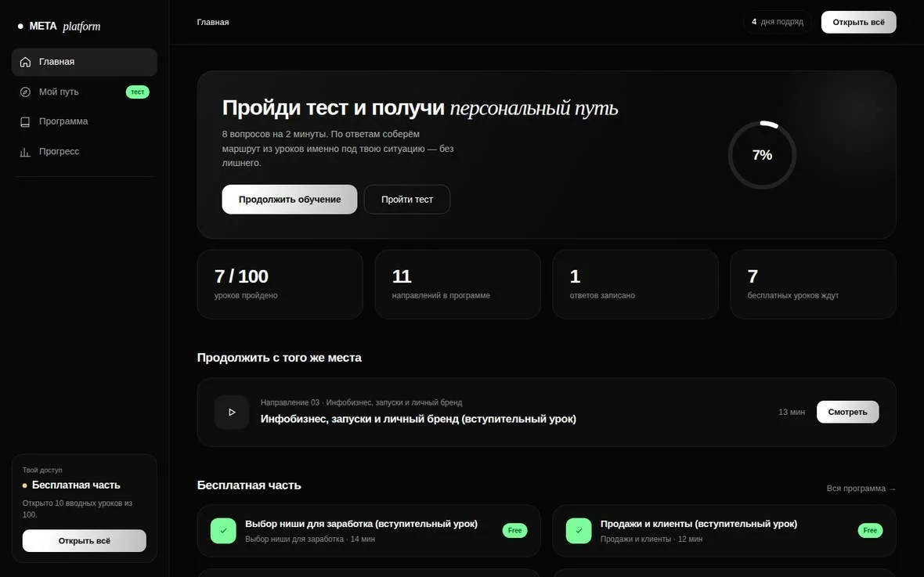The image size is (924, 577).
Task: Click the 11 направлений в программе card
Action: [x=457, y=284]
